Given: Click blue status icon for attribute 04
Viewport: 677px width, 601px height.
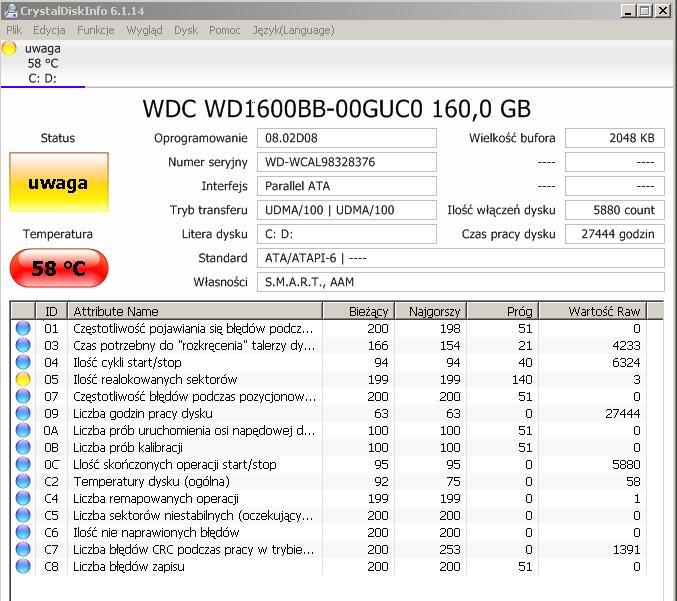Looking at the screenshot, I should pyautogui.click(x=23, y=363).
